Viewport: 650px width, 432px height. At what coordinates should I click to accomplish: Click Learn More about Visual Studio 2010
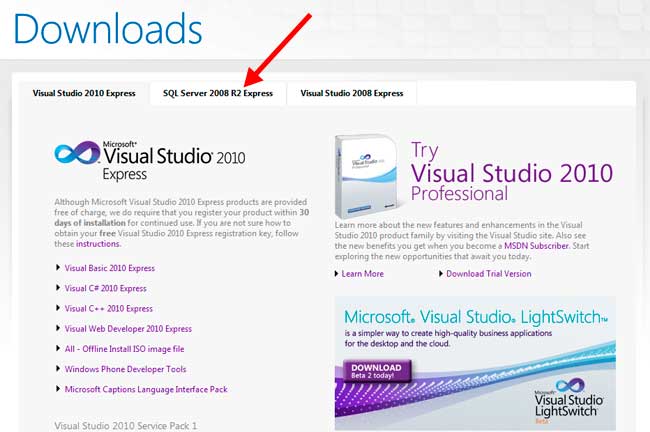click(x=362, y=274)
